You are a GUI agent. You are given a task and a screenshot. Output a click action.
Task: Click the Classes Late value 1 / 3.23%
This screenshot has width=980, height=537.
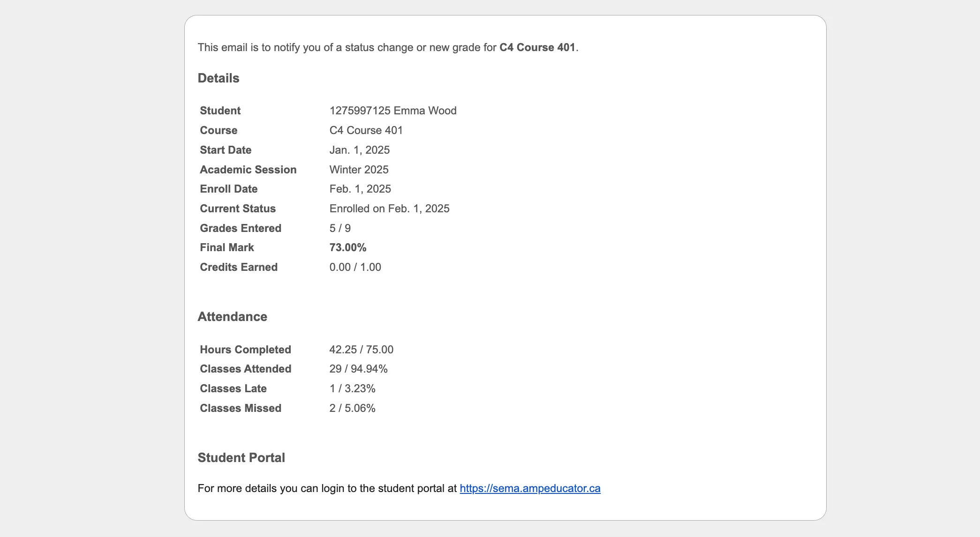353,388
